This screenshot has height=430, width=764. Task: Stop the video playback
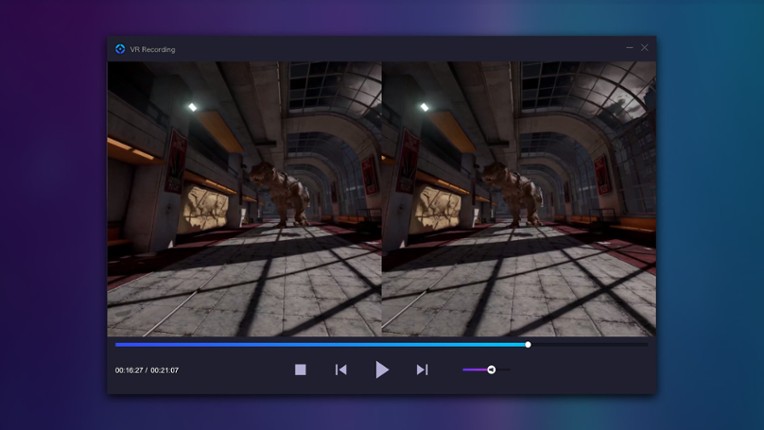[300, 370]
